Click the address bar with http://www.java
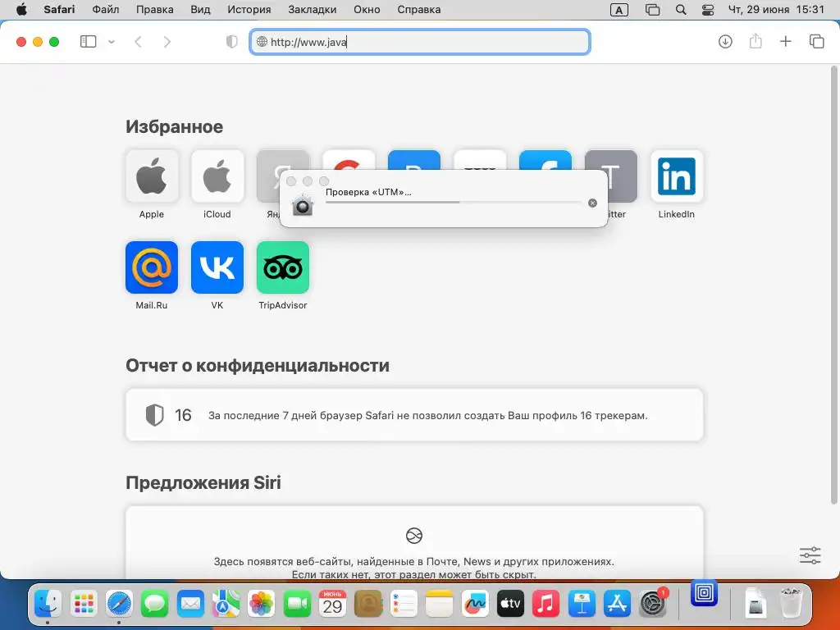The image size is (840, 630). 420,42
